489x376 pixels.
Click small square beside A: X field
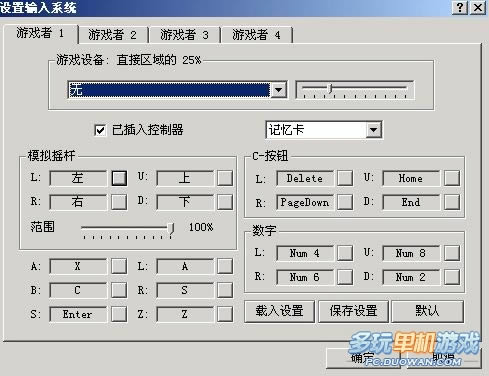(x=119, y=266)
